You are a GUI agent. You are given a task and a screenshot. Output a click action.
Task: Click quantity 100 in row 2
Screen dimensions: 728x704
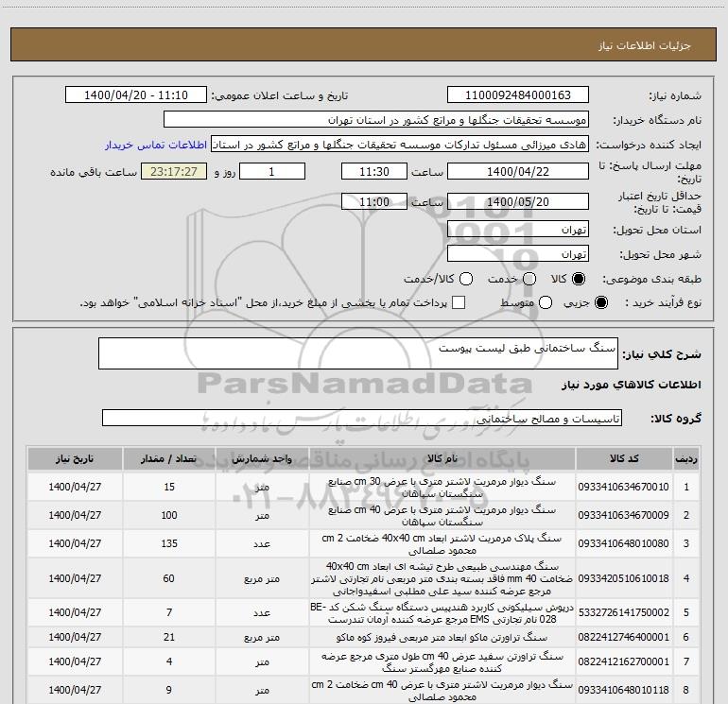coord(169,515)
